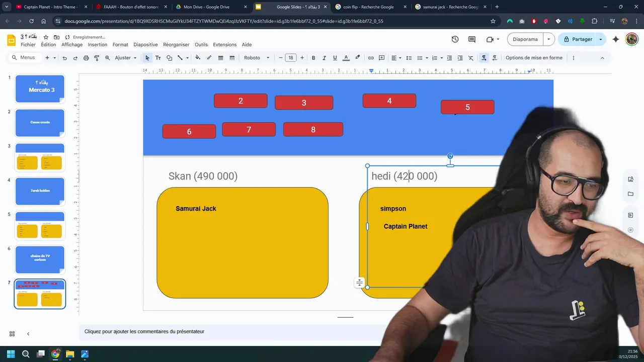Collapse the filmstrip with arrow button

coord(28,334)
